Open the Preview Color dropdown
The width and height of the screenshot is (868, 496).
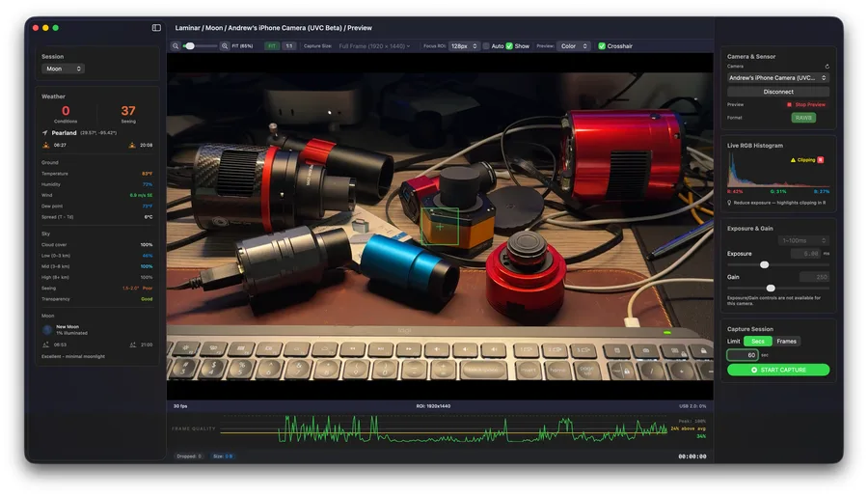coord(574,46)
